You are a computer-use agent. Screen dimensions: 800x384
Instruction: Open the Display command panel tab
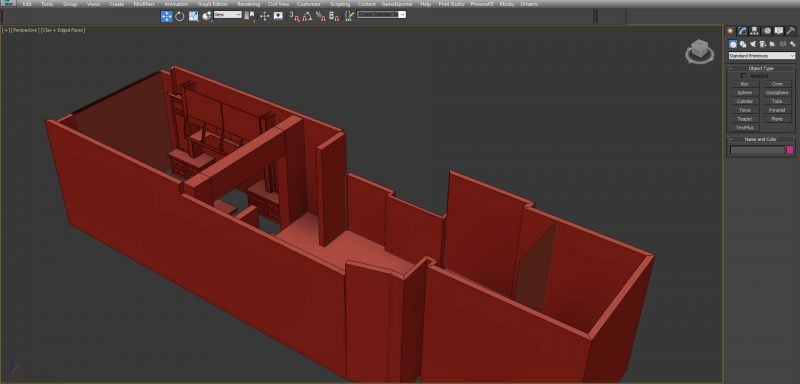(779, 31)
